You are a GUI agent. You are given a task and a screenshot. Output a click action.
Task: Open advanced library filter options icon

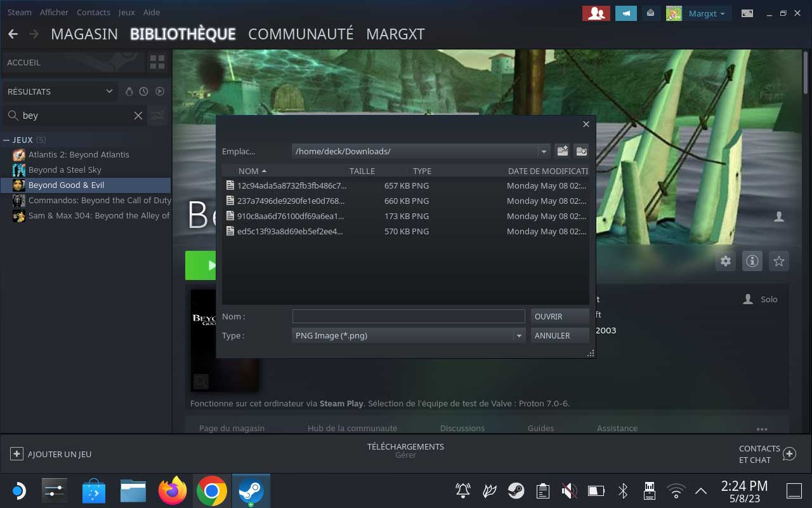(158, 116)
